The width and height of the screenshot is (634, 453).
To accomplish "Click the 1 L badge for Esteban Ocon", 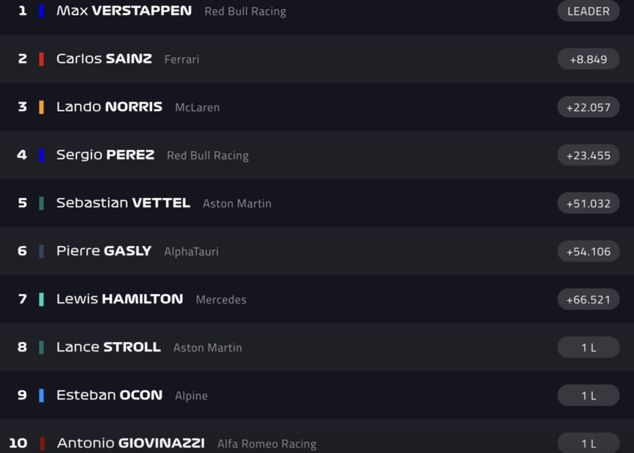I will pyautogui.click(x=588, y=395).
